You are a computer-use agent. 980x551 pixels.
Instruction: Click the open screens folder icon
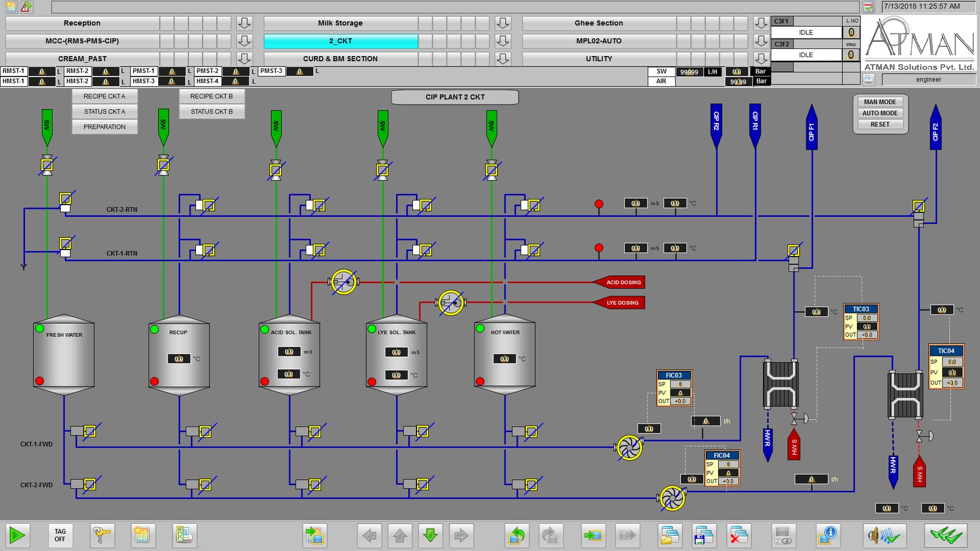click(x=670, y=535)
